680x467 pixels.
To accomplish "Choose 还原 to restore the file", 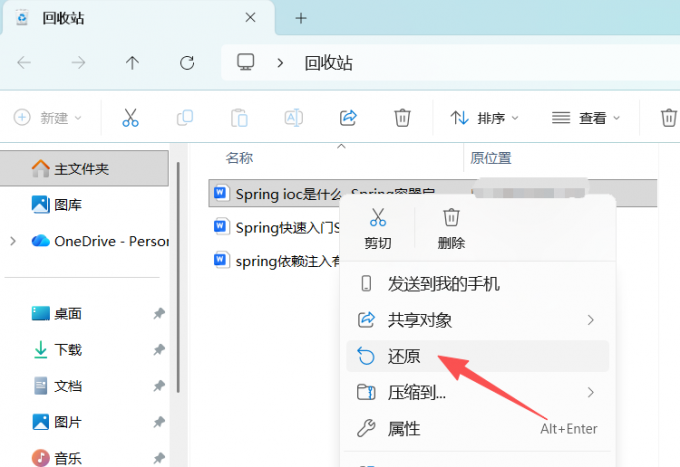I will 478,356.
